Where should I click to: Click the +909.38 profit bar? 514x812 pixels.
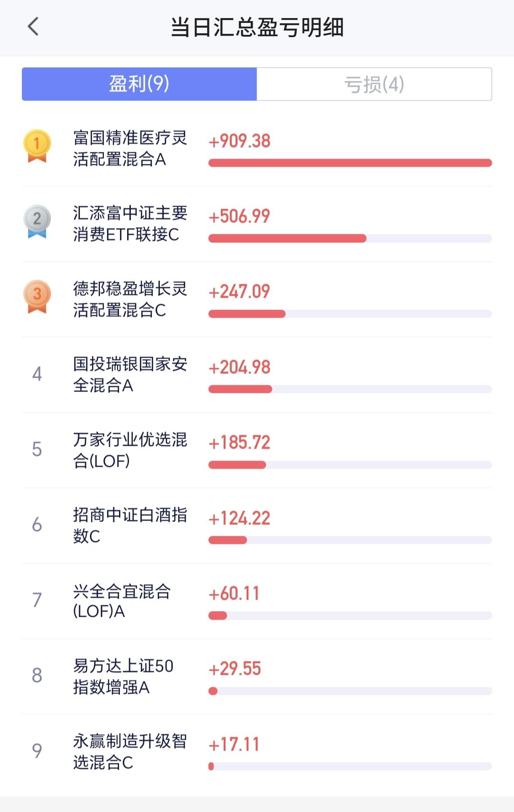click(x=350, y=163)
